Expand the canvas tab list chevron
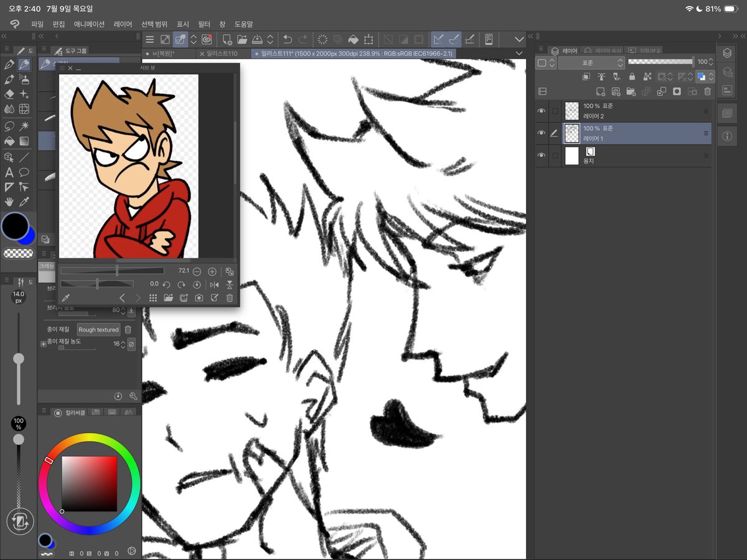 [520, 54]
